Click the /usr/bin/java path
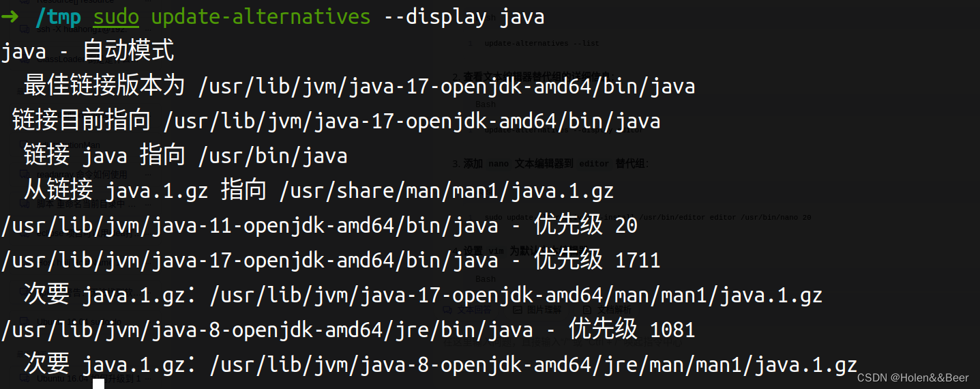980x389 pixels. (272, 156)
